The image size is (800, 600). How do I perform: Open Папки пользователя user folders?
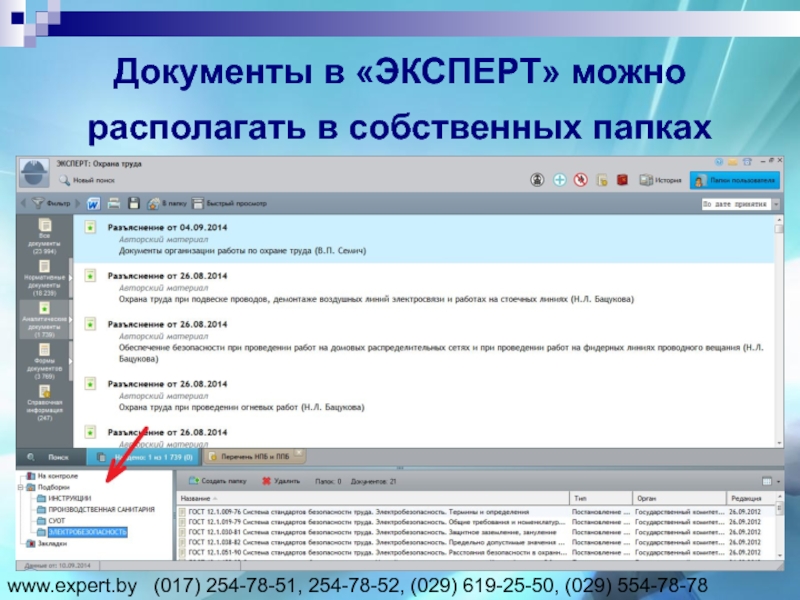pos(735,180)
